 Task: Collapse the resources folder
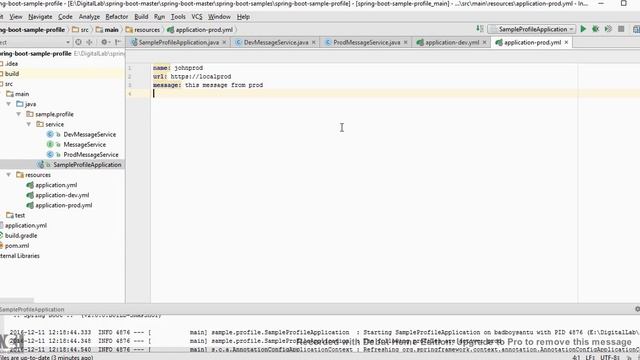(9, 175)
